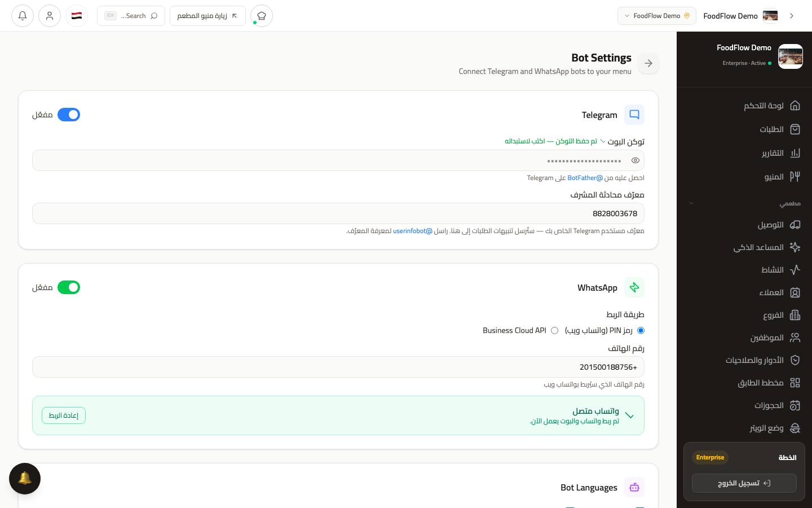Open الفروع branches building icon
812x508 pixels.
pyautogui.click(x=795, y=315)
